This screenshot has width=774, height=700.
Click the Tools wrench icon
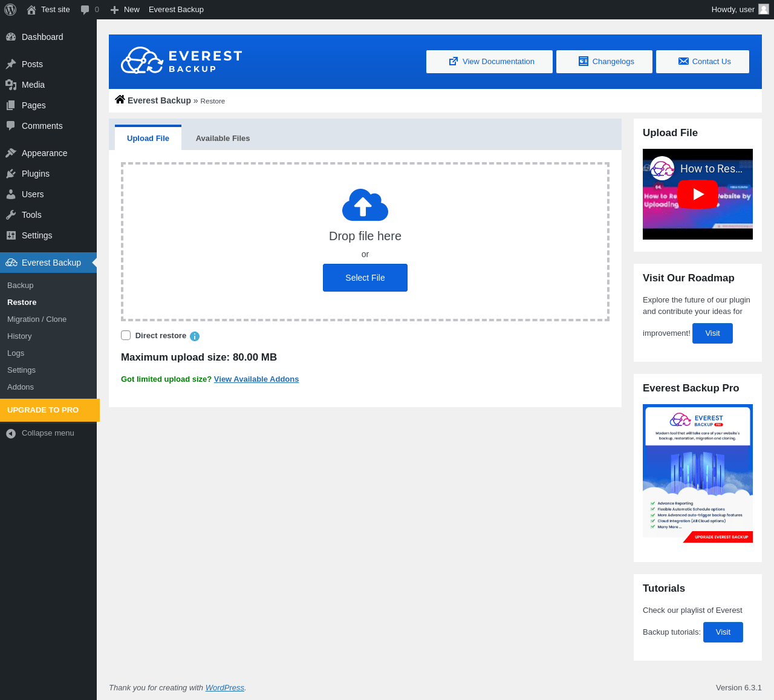coord(11,215)
